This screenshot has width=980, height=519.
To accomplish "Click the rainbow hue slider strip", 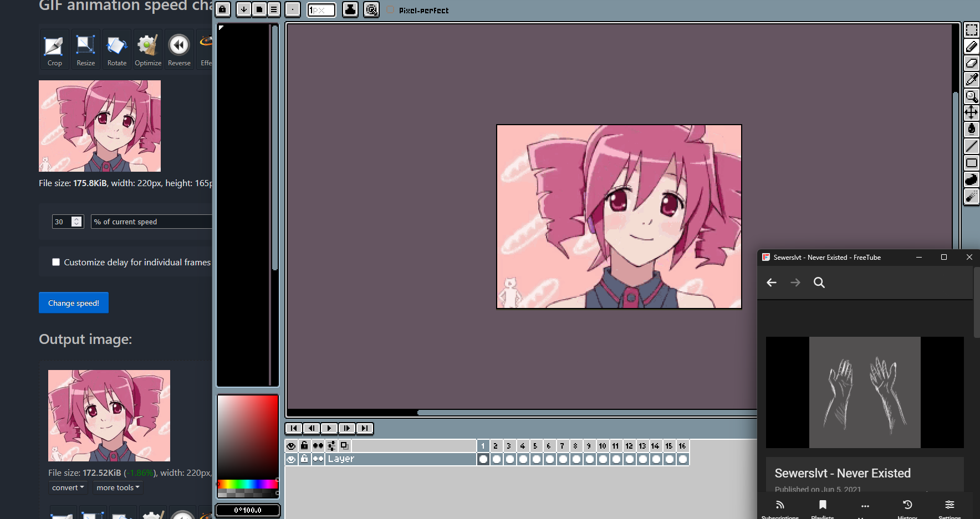I will [x=248, y=484].
